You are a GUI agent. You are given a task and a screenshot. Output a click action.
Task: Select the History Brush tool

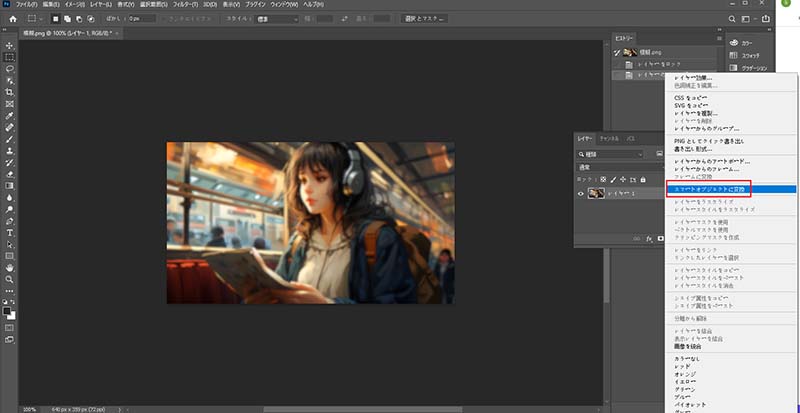[x=9, y=163]
